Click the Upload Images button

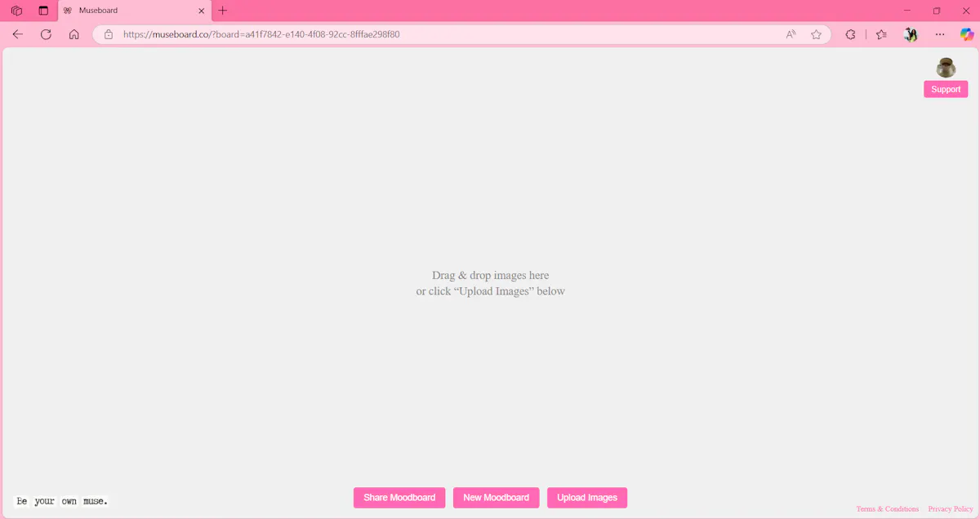pyautogui.click(x=587, y=498)
